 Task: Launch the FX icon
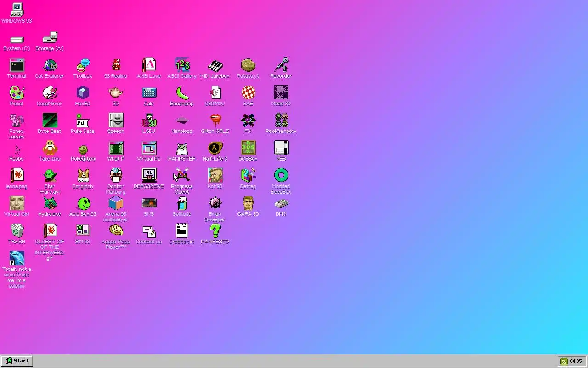248,121
